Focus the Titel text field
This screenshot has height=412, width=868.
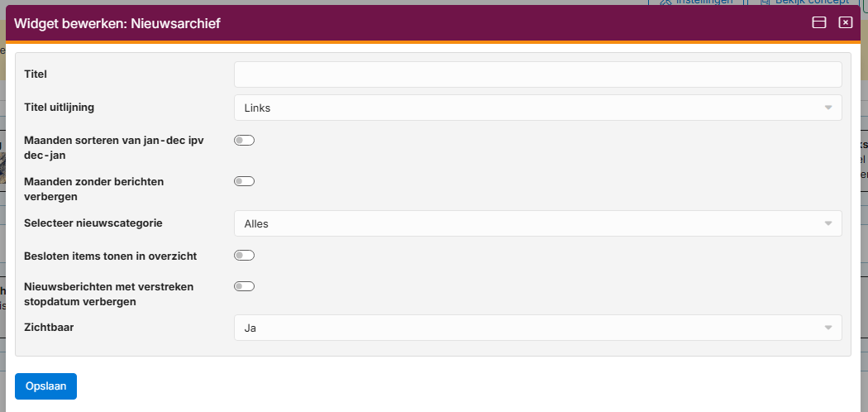537,74
